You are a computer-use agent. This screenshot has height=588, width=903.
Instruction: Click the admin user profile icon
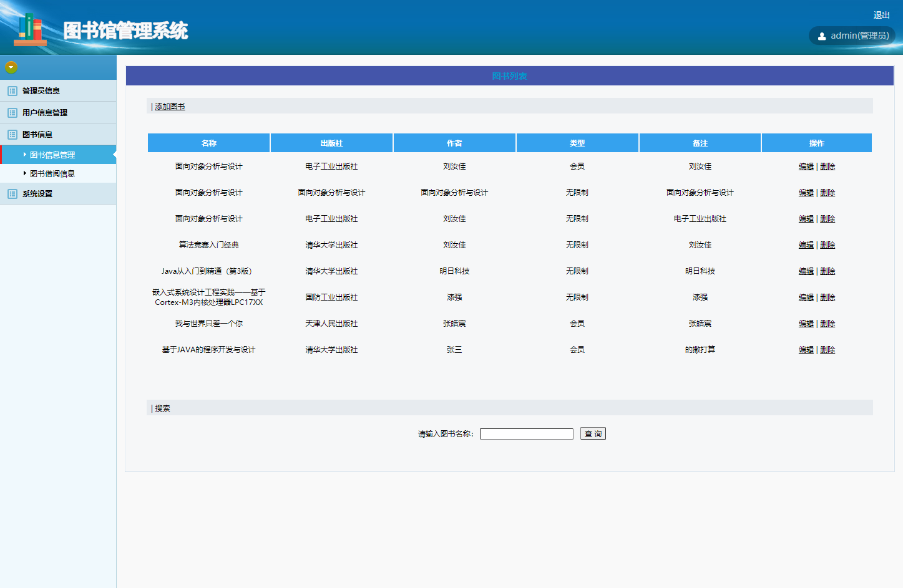coord(821,36)
